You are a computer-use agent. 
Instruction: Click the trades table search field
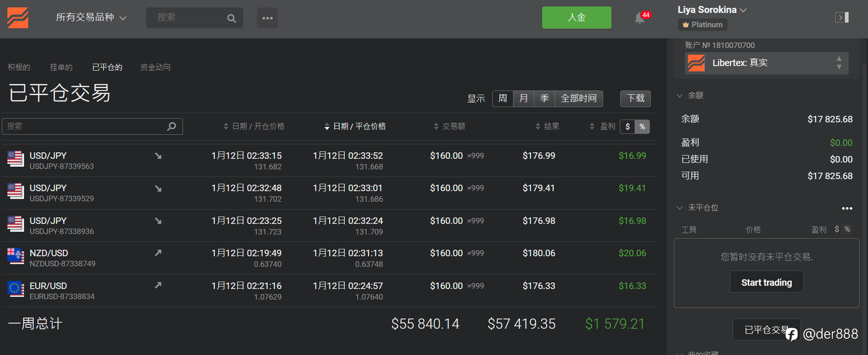(x=86, y=126)
